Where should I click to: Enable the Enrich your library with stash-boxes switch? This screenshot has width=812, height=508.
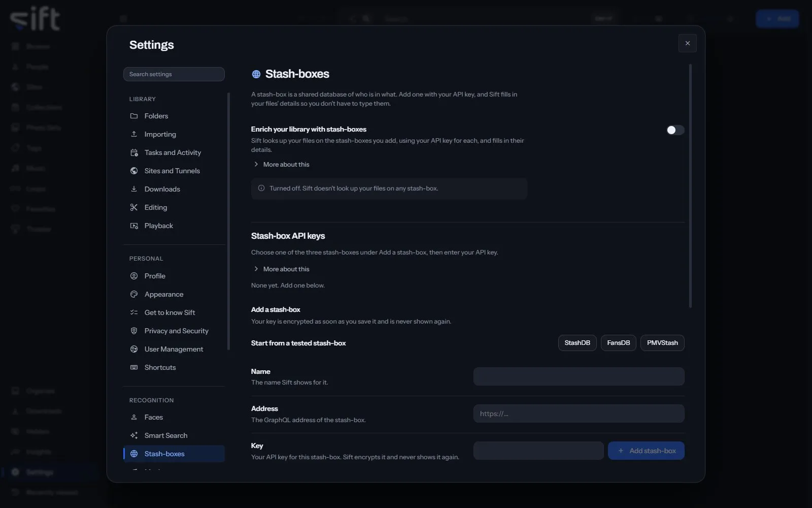(675, 130)
